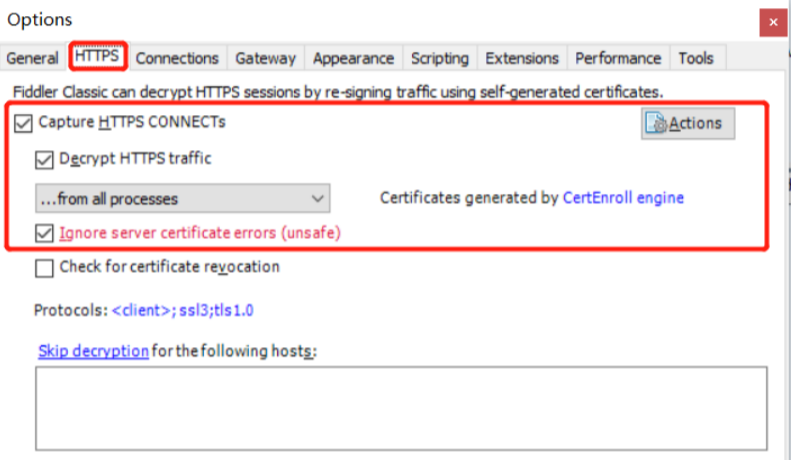Toggle Capture HTTPS CONNECTs checkbox
Screen dimensions: 791x460
point(23,123)
